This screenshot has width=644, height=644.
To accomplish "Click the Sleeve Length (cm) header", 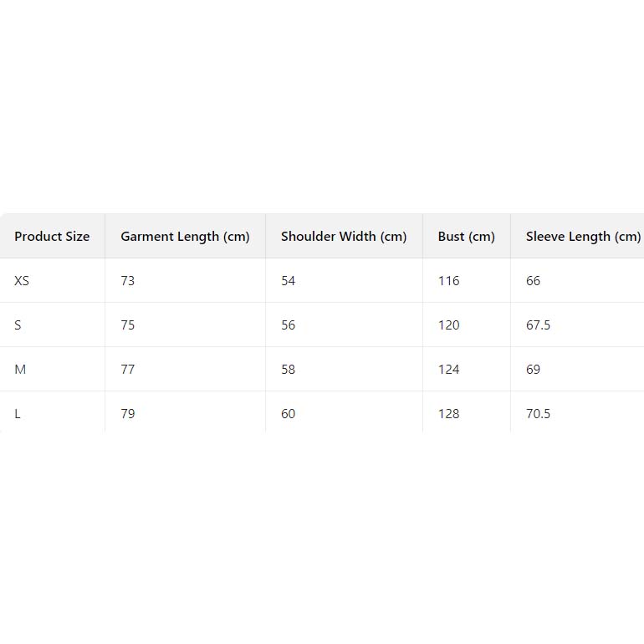I will coord(583,237).
